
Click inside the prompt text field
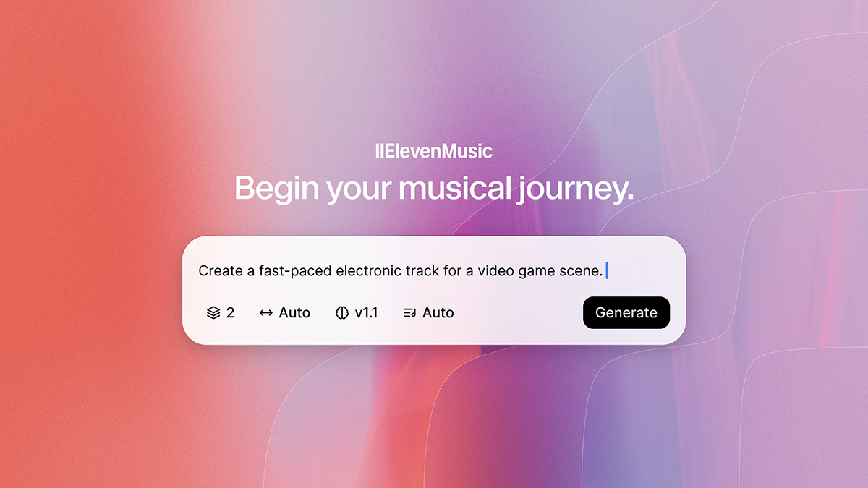tap(434, 271)
